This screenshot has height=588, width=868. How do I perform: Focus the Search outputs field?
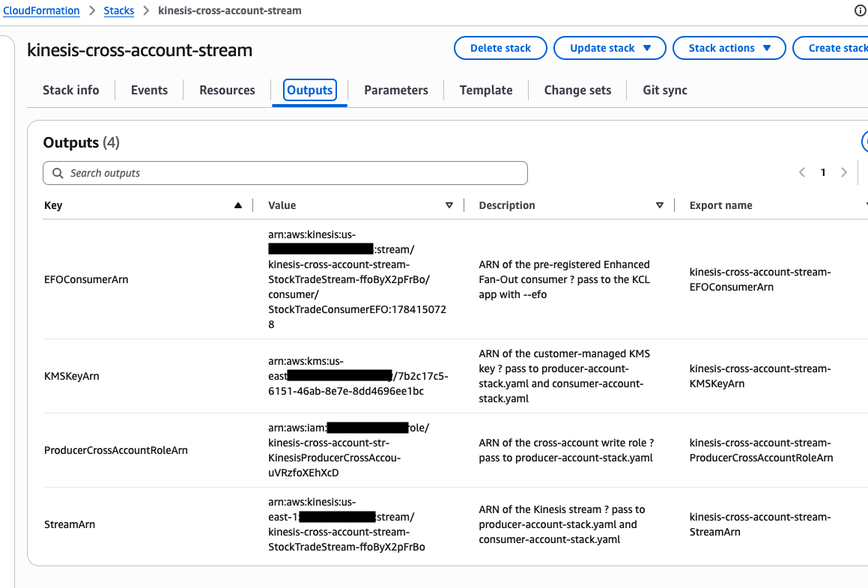pos(285,173)
